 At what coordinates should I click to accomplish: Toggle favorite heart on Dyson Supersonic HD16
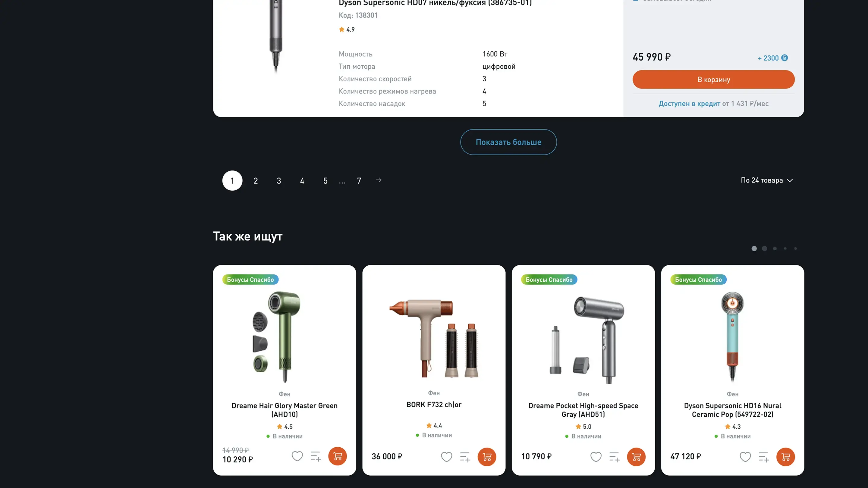[x=745, y=457]
